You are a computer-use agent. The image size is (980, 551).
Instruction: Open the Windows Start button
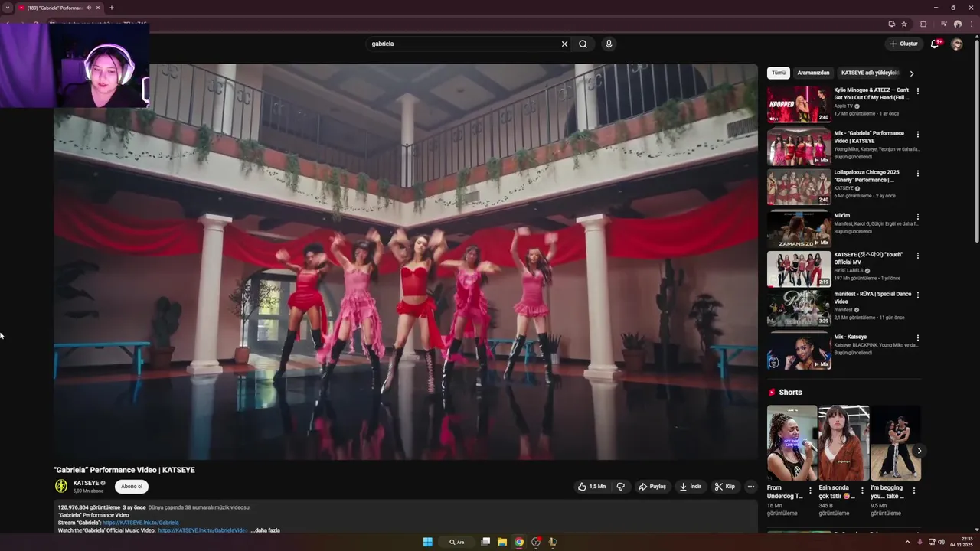click(427, 542)
